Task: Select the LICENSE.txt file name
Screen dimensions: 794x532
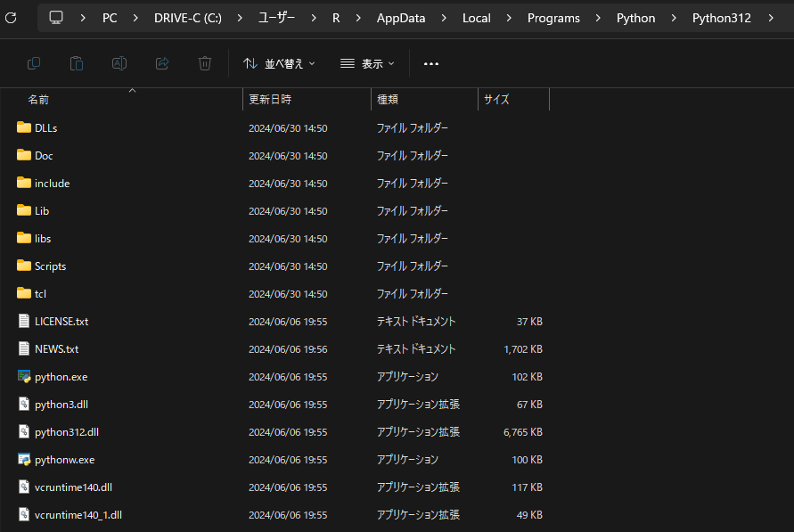Action: tap(61, 322)
